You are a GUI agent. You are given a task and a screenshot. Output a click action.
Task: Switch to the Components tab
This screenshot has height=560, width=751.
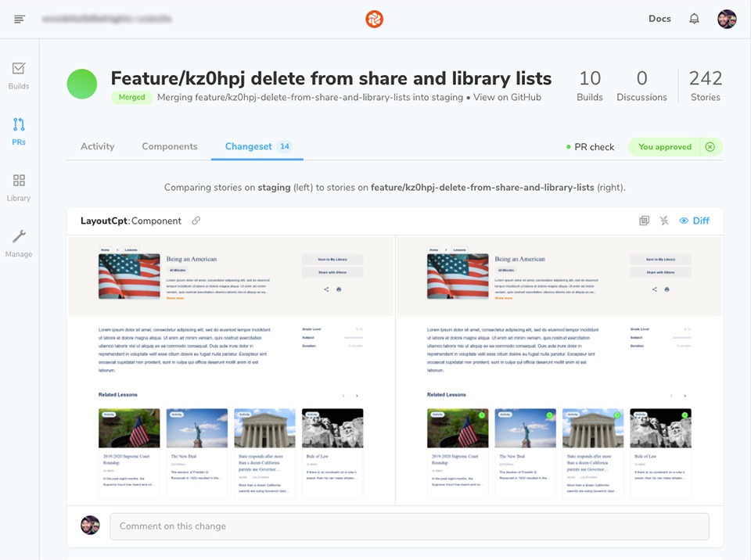[x=170, y=146]
